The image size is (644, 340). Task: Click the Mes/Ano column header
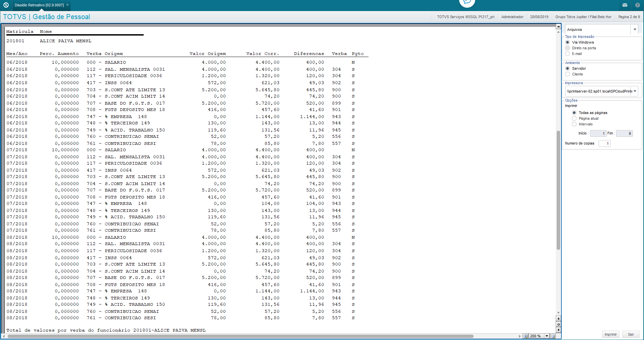[x=17, y=54]
